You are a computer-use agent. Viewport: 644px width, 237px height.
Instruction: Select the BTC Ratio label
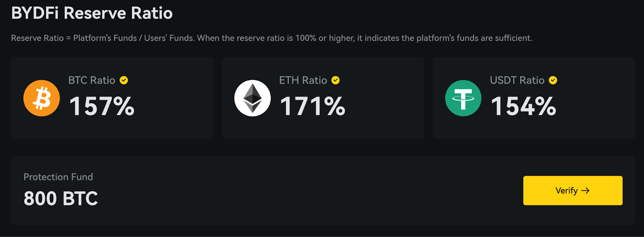pos(92,80)
